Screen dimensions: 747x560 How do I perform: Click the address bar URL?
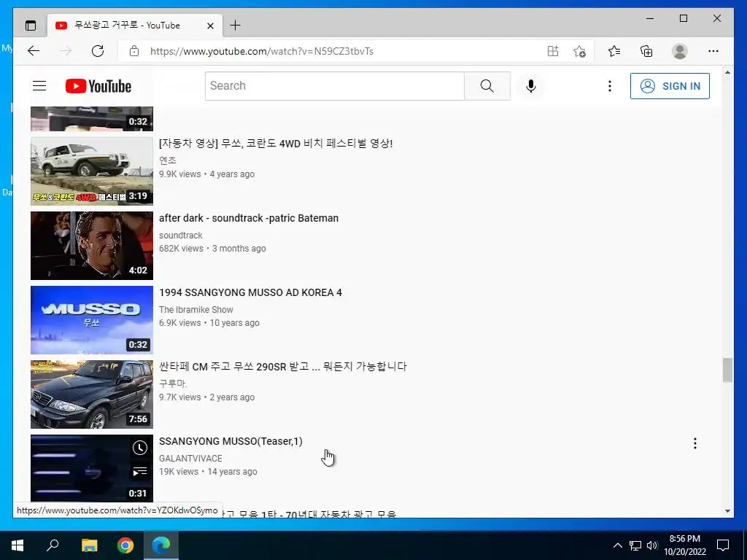click(x=262, y=51)
